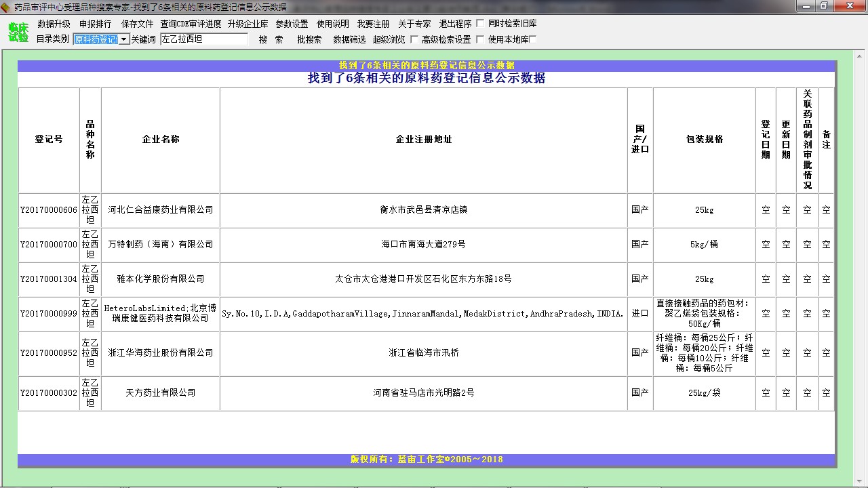Enable the 同时检索旧库 checkbox

click(481, 24)
